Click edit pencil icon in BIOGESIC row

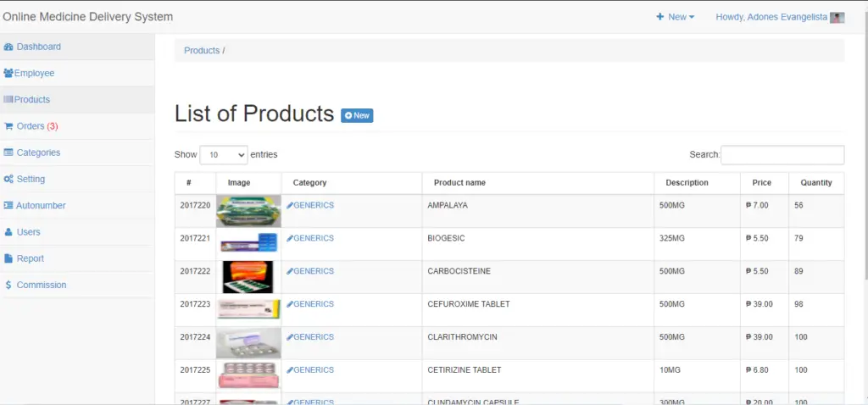pyautogui.click(x=290, y=238)
